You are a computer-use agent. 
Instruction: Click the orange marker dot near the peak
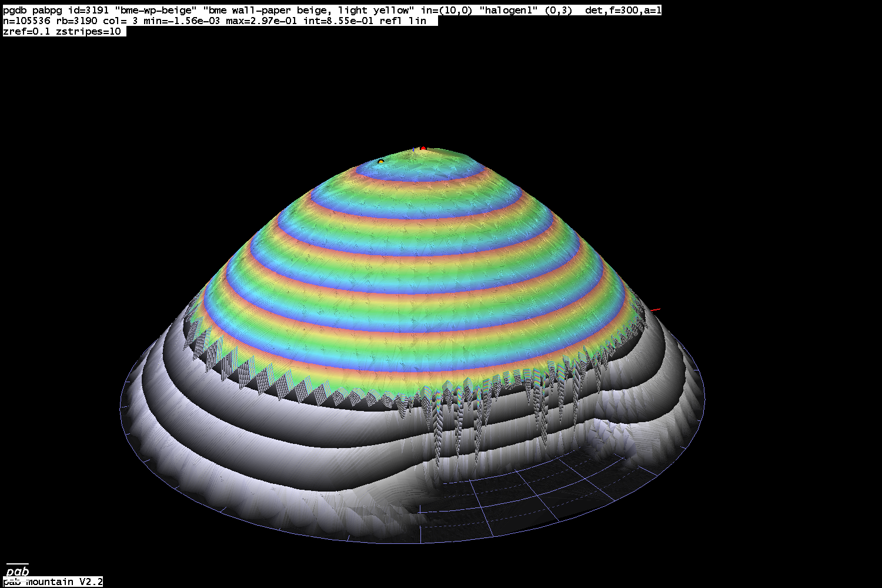(381, 162)
